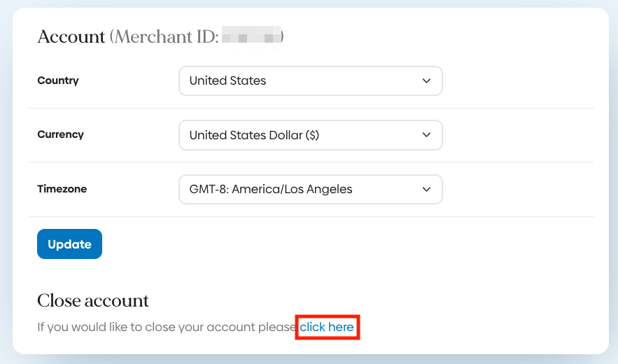Click the chevron arrow in Currency field

pyautogui.click(x=427, y=135)
